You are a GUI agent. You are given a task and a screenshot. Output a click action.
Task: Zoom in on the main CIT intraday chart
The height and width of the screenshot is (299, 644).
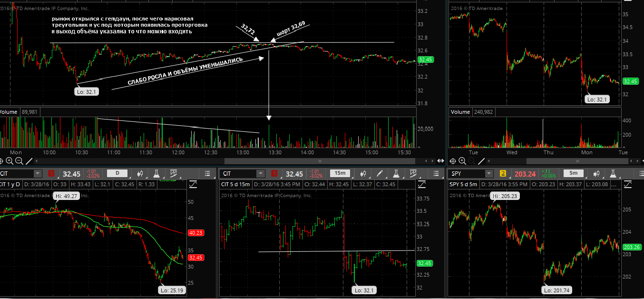coord(10,161)
